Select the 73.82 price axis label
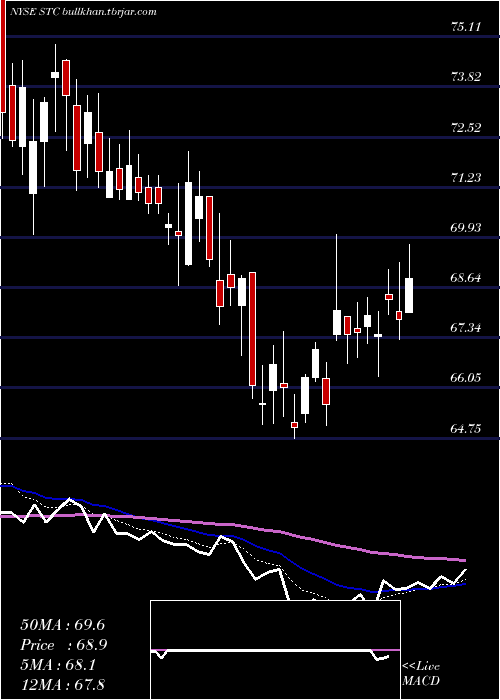The width and height of the screenshot is (500, 700). tap(466, 77)
